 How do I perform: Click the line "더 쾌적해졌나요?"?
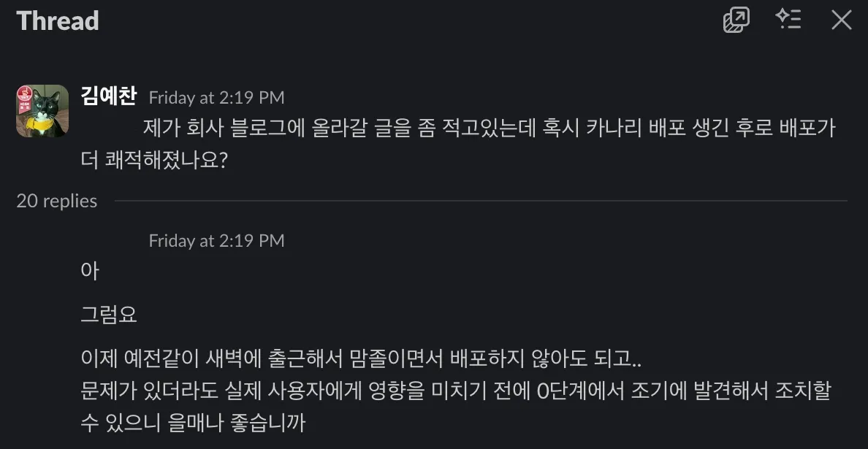point(155,160)
